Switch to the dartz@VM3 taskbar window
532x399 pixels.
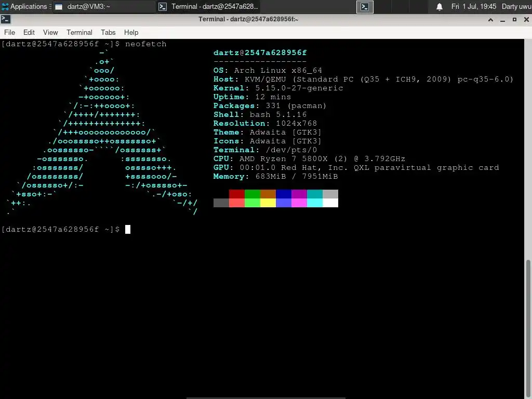pos(103,6)
